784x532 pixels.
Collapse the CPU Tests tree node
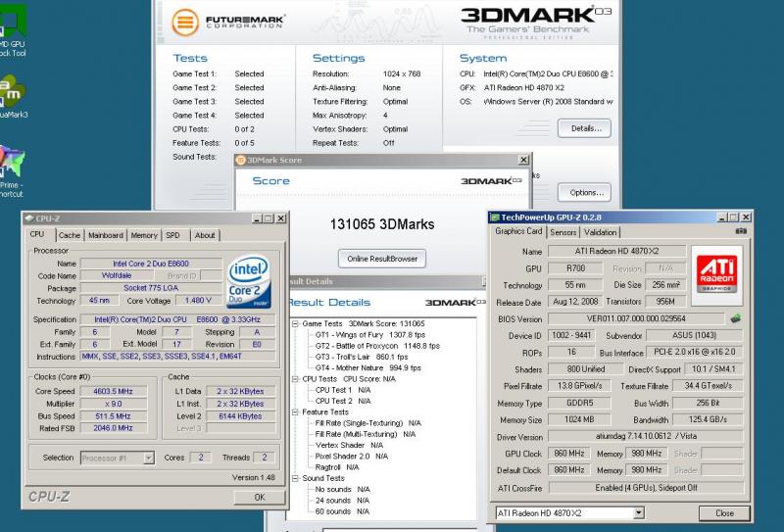point(296,379)
